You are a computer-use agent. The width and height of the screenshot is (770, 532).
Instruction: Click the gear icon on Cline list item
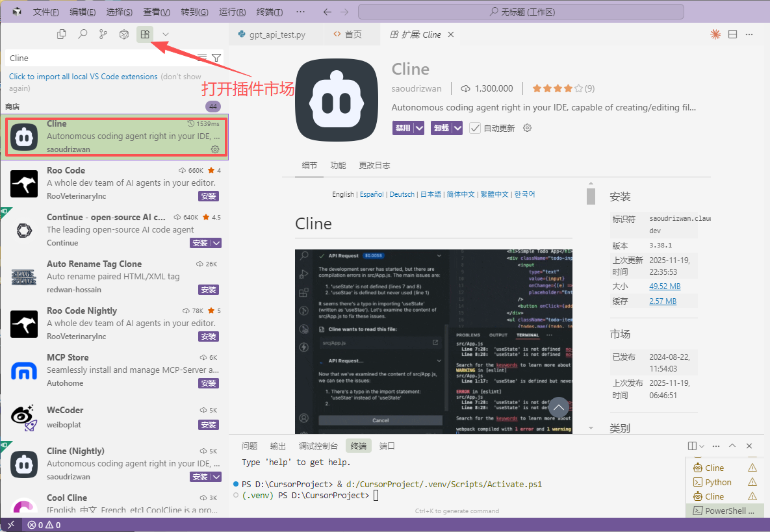[x=215, y=149]
